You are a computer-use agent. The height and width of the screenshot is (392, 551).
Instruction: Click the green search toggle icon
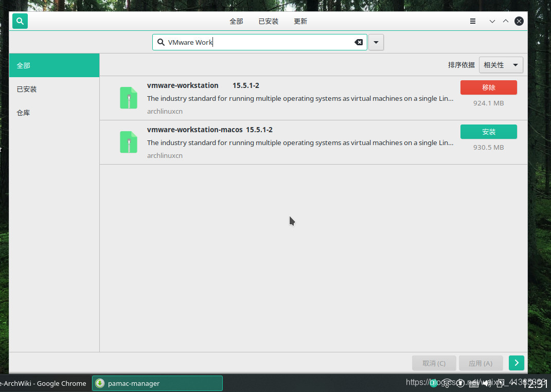coord(20,21)
